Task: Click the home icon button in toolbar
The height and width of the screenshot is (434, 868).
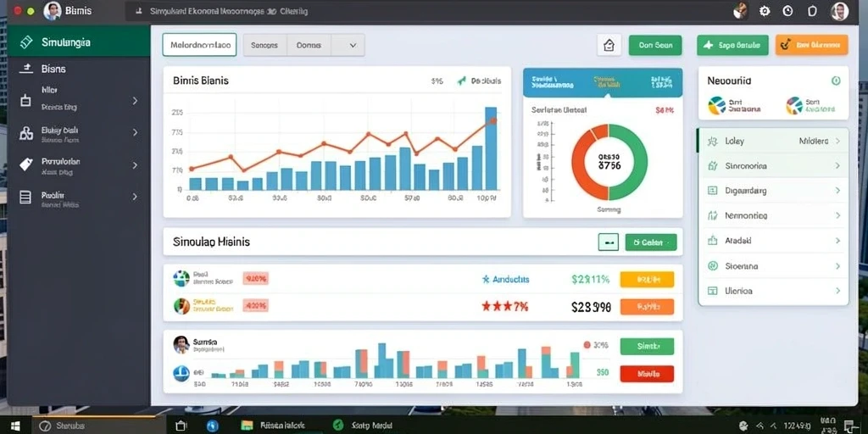Action: point(609,45)
